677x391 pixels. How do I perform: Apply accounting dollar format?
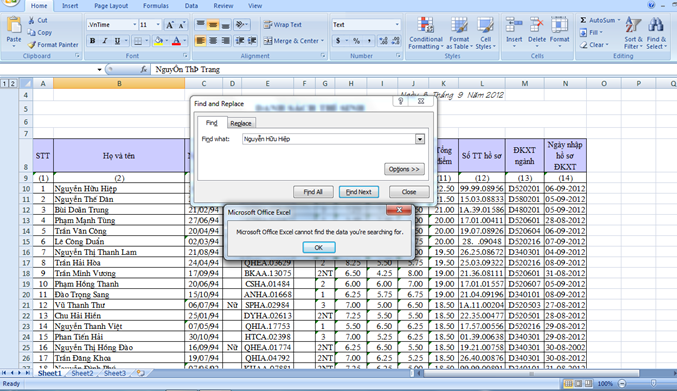[338, 41]
